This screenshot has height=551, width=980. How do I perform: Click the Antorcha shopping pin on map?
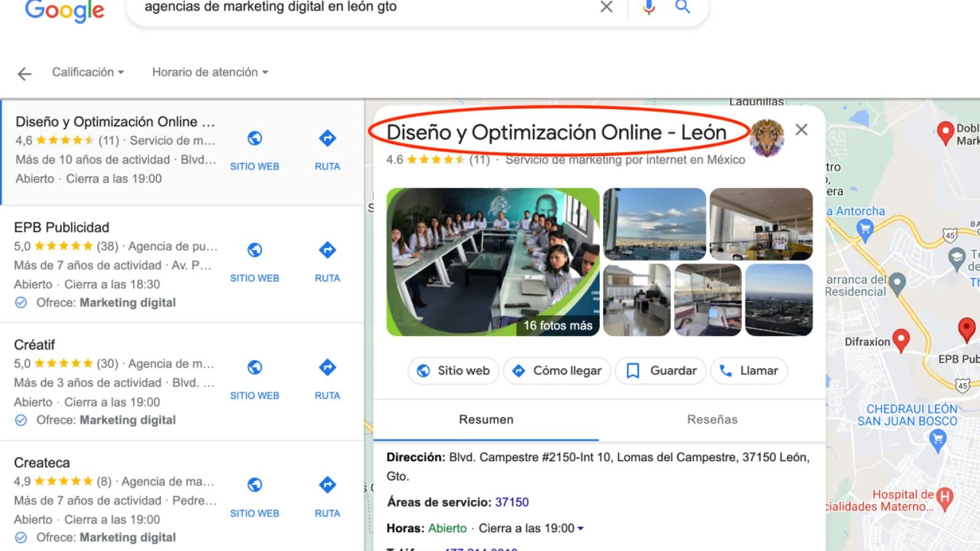(x=865, y=230)
